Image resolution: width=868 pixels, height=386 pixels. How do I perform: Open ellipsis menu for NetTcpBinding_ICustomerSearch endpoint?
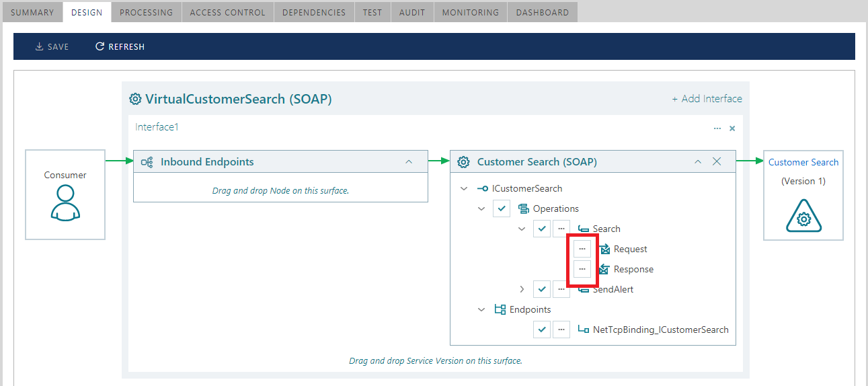(561, 330)
